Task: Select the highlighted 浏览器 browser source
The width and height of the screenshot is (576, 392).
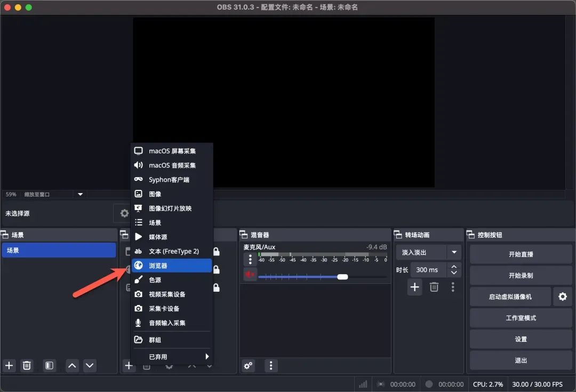Action: [x=172, y=266]
